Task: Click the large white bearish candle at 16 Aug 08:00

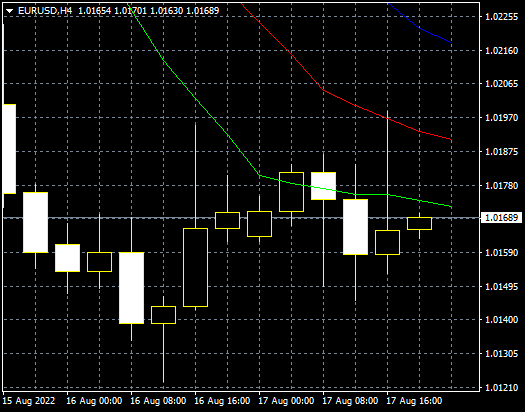Action: click(132, 288)
